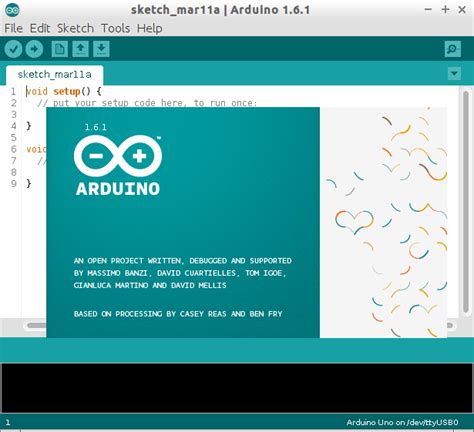Viewport: 474px width, 432px height.
Task: Click the Upload arrow button
Action: click(x=34, y=49)
